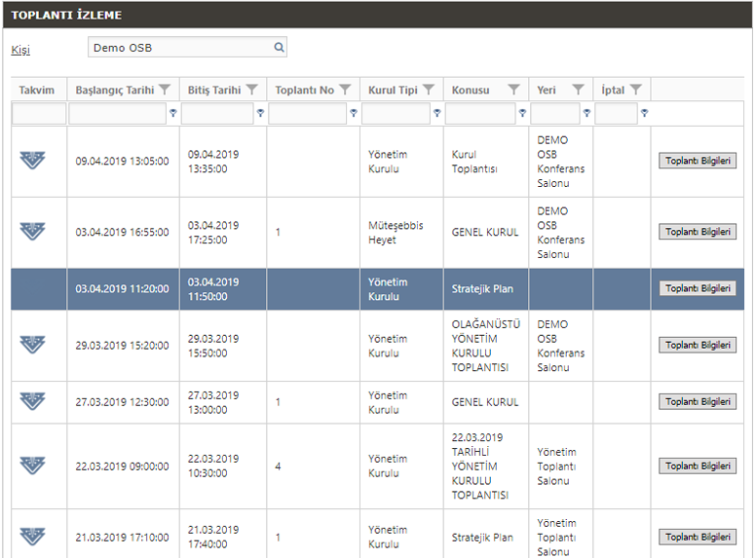Open filter icon on Bitiş Tarihi header
Image resolution: width=756 pixels, height=558 pixels.
[251, 90]
